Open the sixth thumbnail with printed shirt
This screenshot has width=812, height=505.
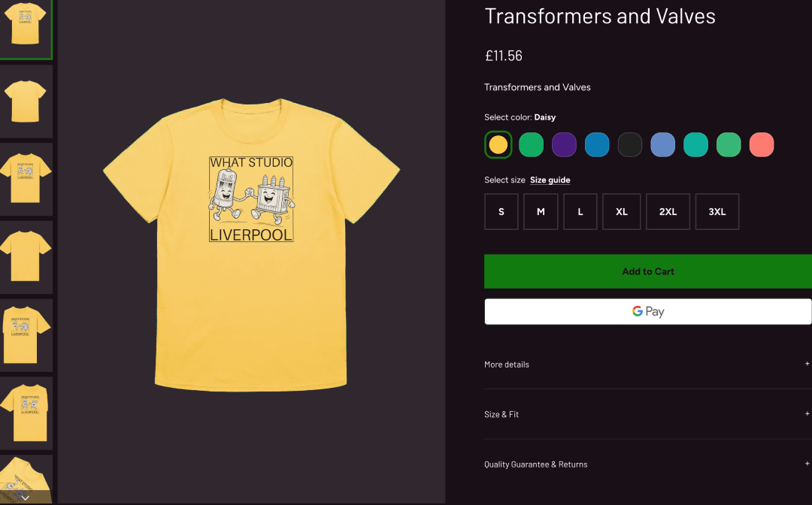click(26, 413)
